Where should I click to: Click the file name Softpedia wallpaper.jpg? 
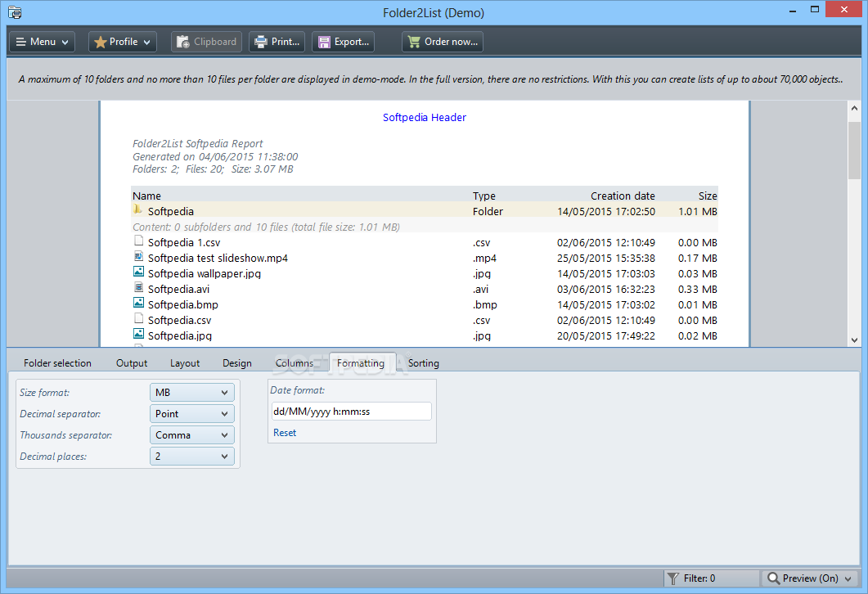(205, 273)
